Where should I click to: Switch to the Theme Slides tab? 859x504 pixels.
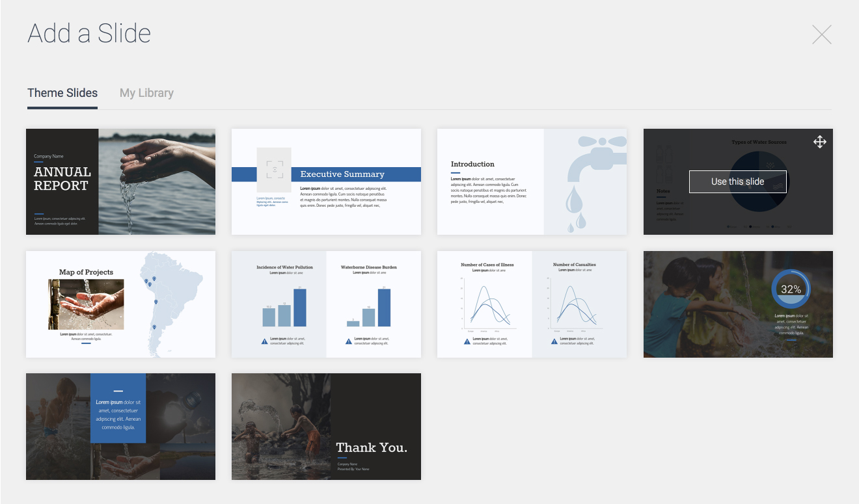click(x=62, y=93)
